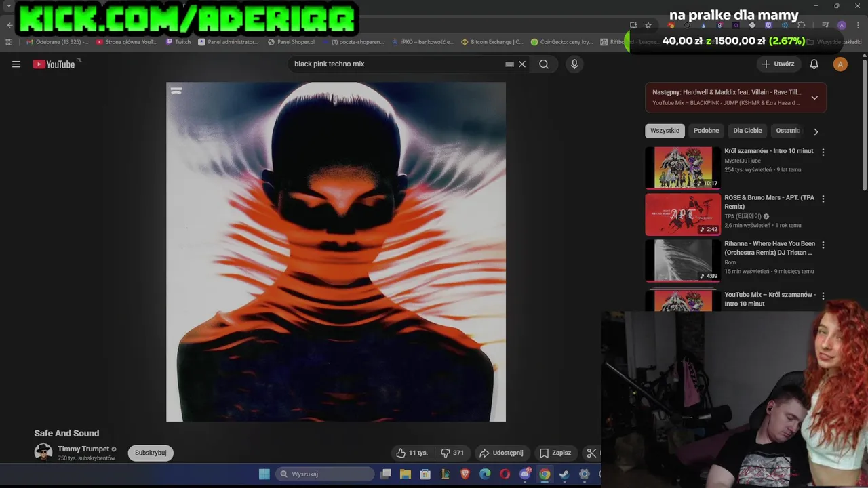
Task: Click the TPA channel name
Action: [x=743, y=216]
